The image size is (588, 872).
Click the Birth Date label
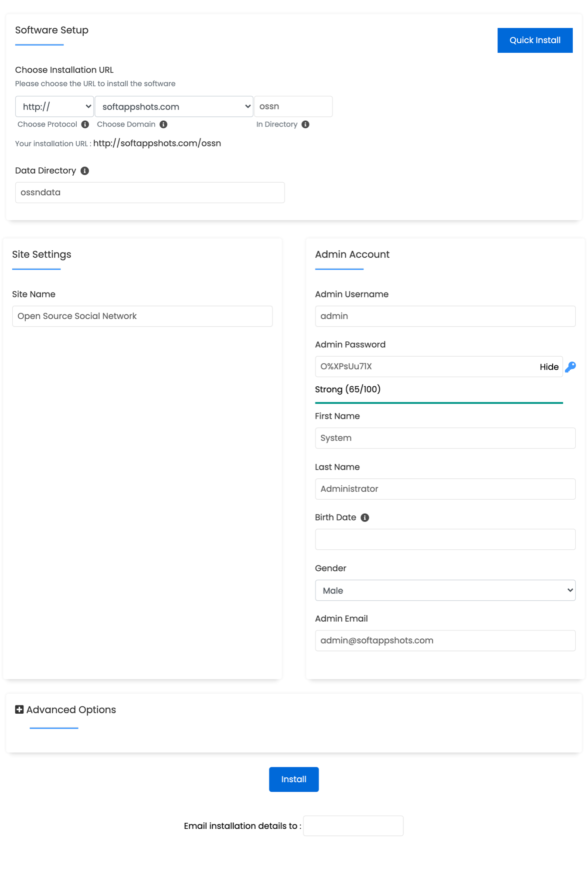(x=336, y=517)
